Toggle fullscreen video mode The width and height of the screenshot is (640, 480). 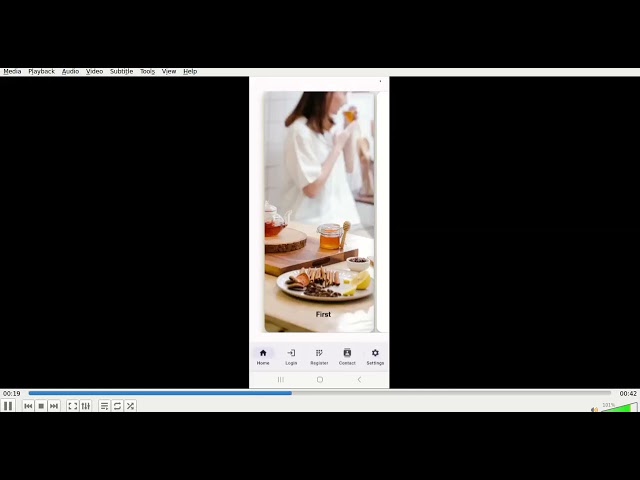[x=72, y=406]
